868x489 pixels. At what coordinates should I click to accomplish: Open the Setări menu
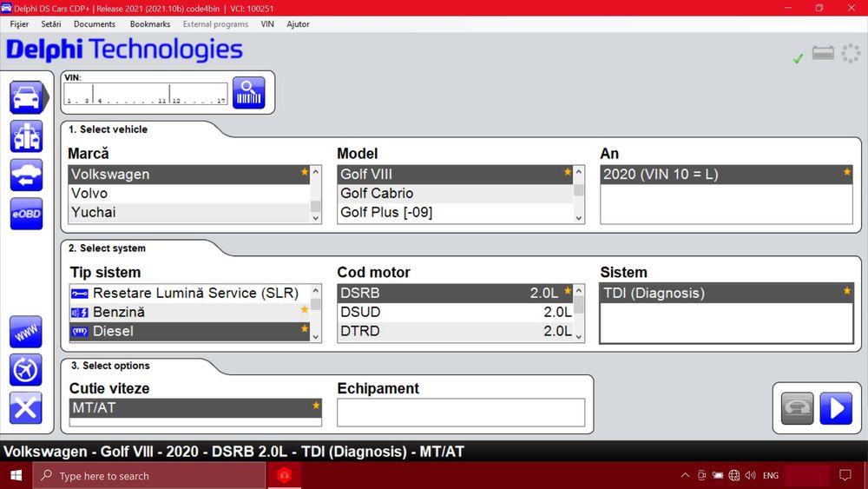pyautogui.click(x=51, y=24)
